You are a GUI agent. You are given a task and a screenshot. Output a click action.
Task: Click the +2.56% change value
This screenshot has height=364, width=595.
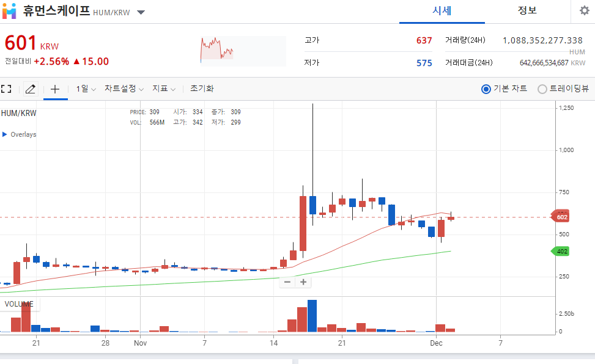51,62
